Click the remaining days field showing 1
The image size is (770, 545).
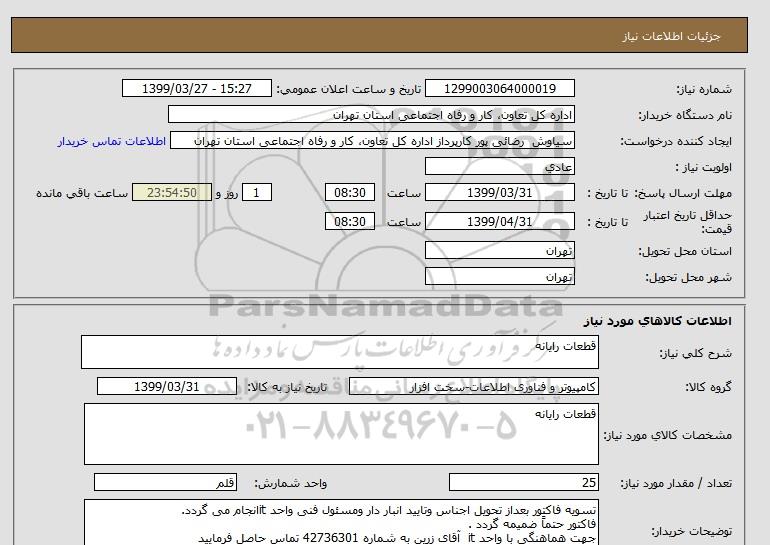(x=257, y=192)
